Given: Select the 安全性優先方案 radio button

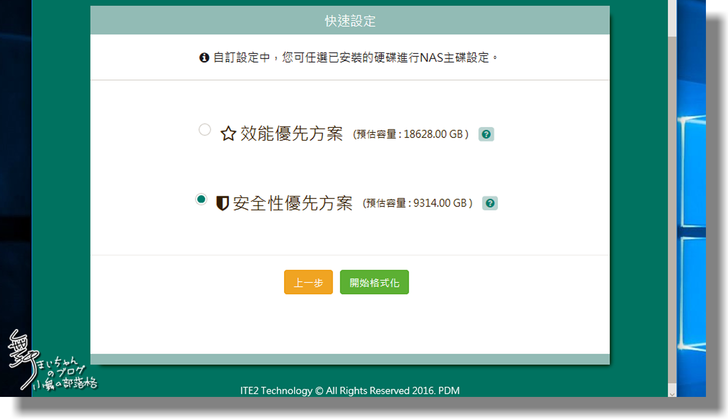Looking at the screenshot, I should click(201, 200).
